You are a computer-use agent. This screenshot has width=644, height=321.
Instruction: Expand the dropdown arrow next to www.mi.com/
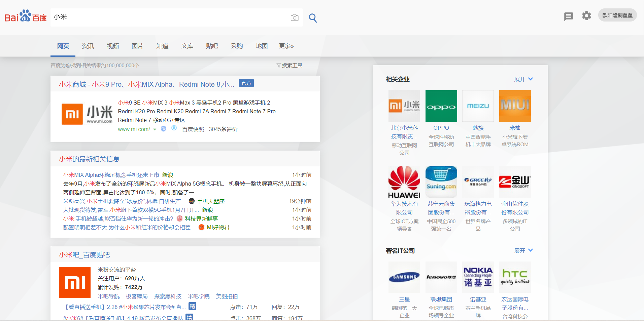point(155,129)
